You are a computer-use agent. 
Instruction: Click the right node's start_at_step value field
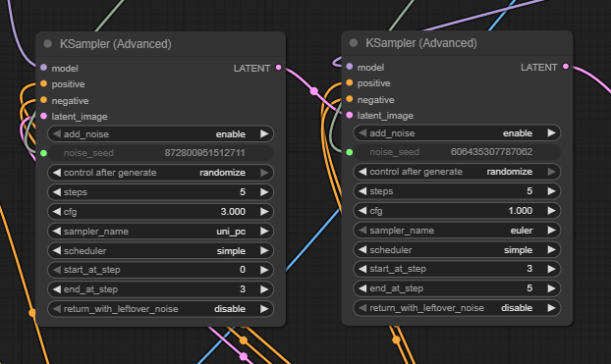pyautogui.click(x=457, y=269)
